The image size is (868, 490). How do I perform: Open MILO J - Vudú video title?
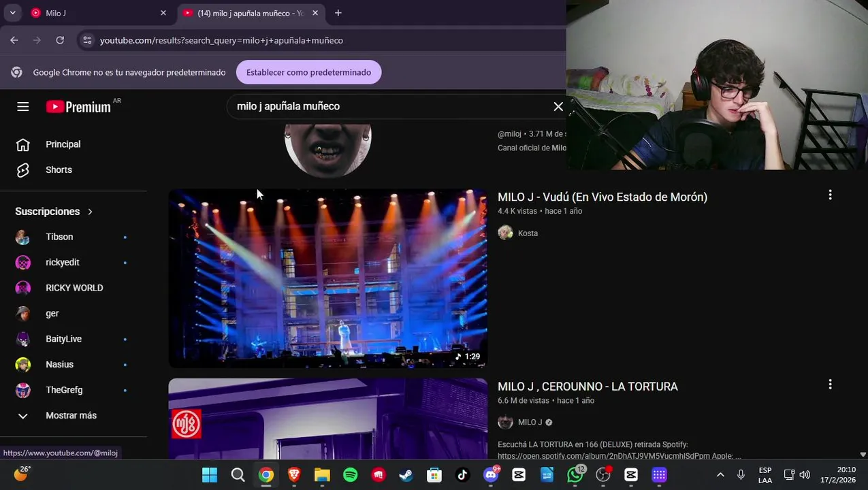click(x=602, y=197)
